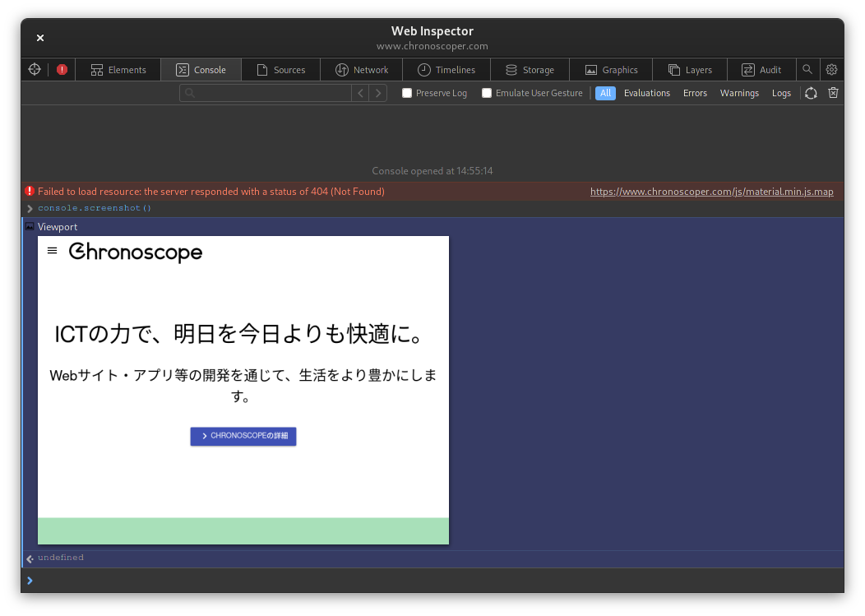The height and width of the screenshot is (616, 865).
Task: Enable the Emulate User Gesture checkbox
Action: [485, 93]
